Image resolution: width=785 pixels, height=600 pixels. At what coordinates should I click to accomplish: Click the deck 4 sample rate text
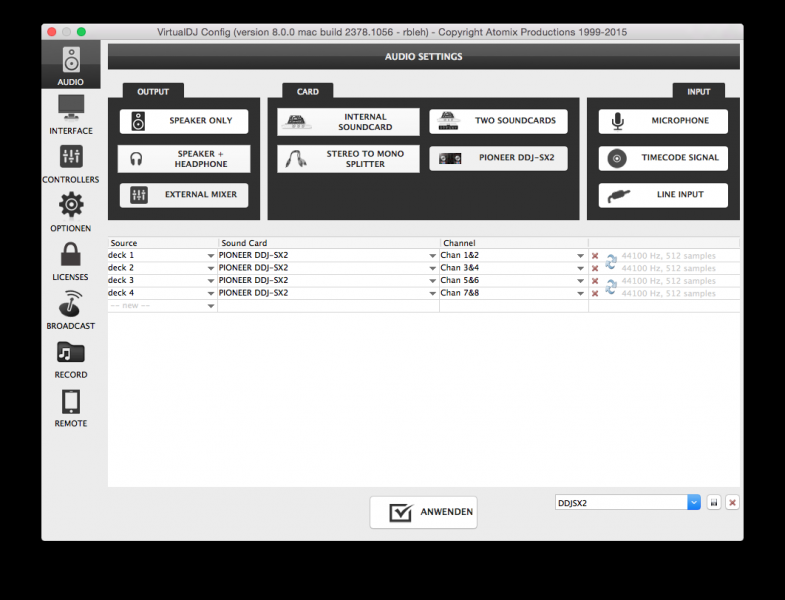click(668, 293)
